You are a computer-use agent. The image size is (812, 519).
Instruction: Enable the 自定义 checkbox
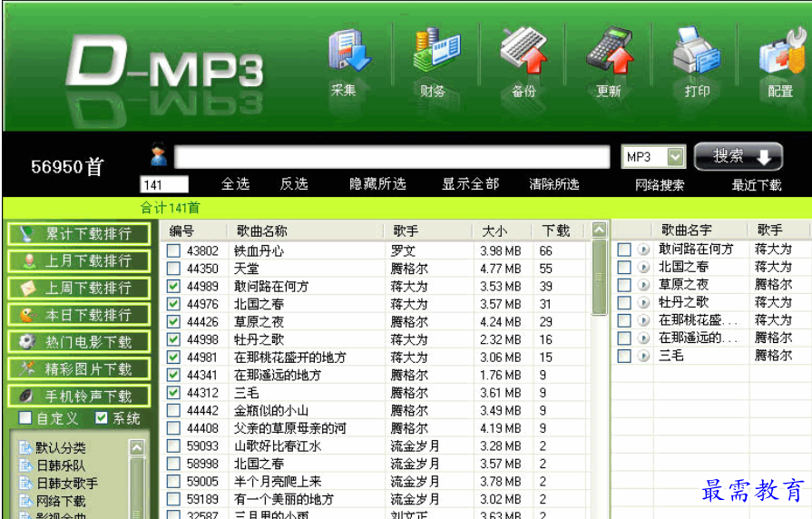[x=25, y=419]
